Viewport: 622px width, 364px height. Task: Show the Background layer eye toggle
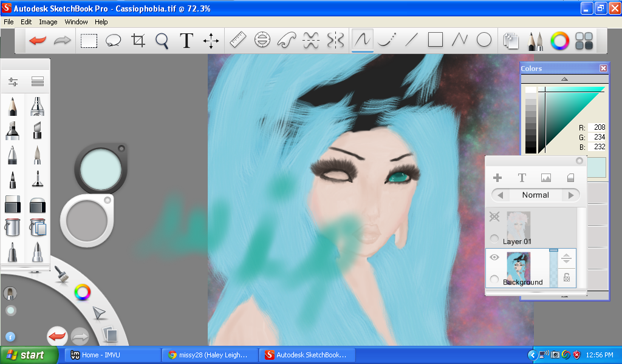click(x=494, y=257)
